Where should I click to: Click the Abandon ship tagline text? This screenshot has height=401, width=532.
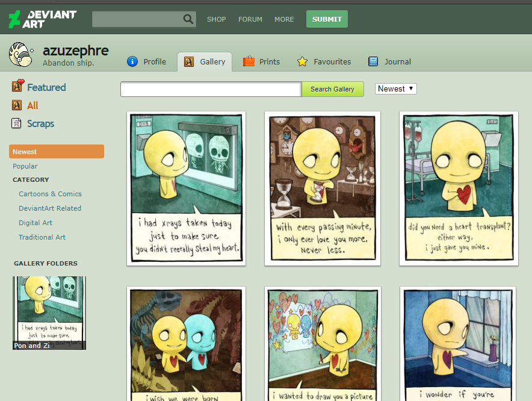pyautogui.click(x=69, y=63)
